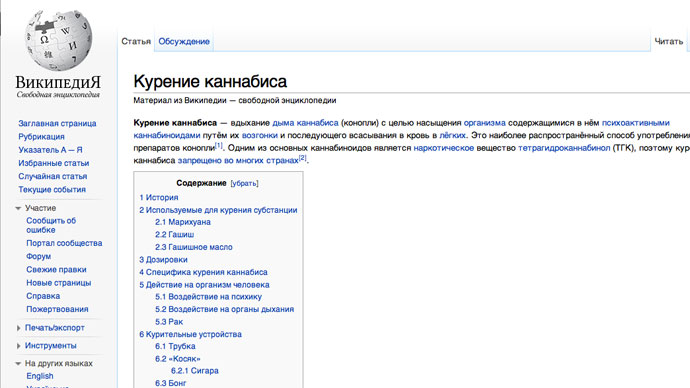Open the дыма каннабиса article link

pyautogui.click(x=305, y=123)
